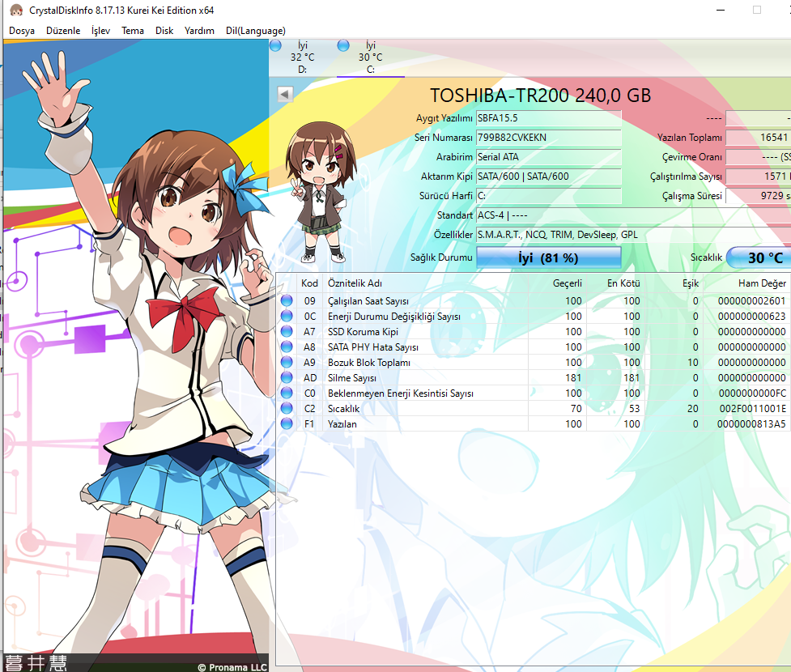Open the Tema menu
791x672 pixels.
click(x=133, y=31)
